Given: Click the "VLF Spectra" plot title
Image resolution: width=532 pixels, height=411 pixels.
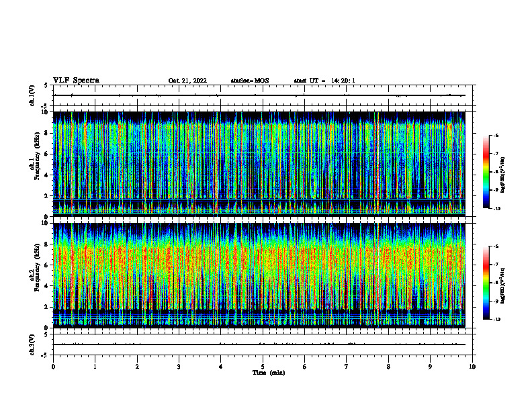Looking at the screenshot, I should click(76, 81).
